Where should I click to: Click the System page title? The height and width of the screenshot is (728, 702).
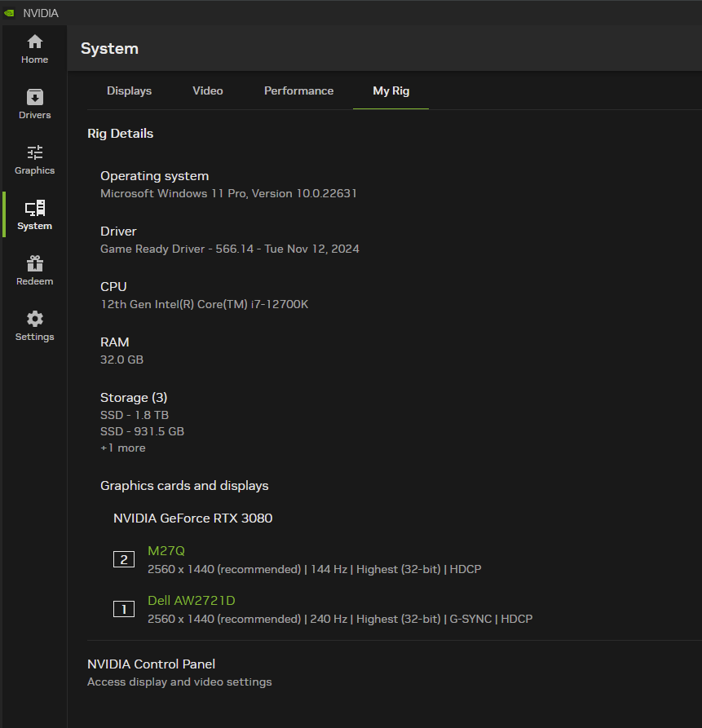click(109, 49)
